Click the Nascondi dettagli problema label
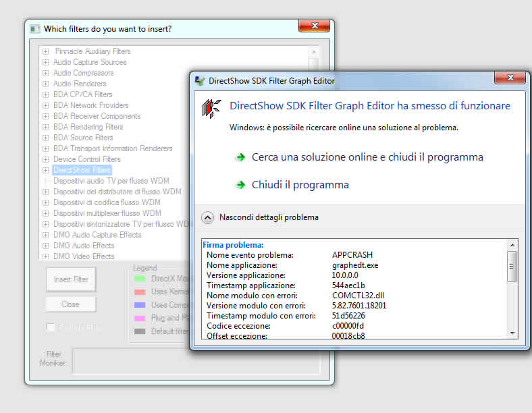This screenshot has height=413, width=532. point(269,217)
